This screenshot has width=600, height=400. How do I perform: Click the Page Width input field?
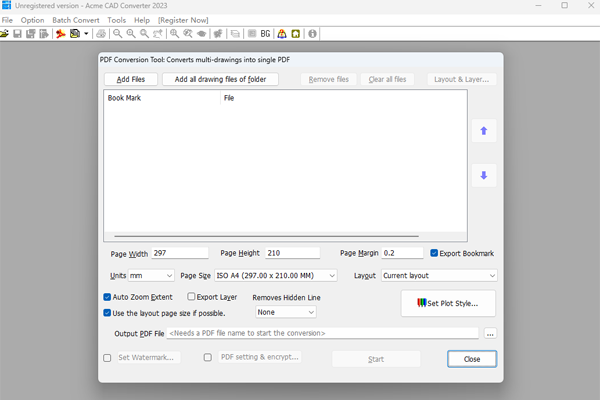180,253
